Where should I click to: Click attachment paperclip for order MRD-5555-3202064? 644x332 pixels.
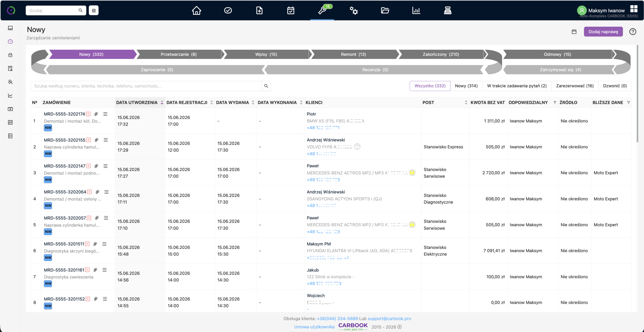click(97, 192)
